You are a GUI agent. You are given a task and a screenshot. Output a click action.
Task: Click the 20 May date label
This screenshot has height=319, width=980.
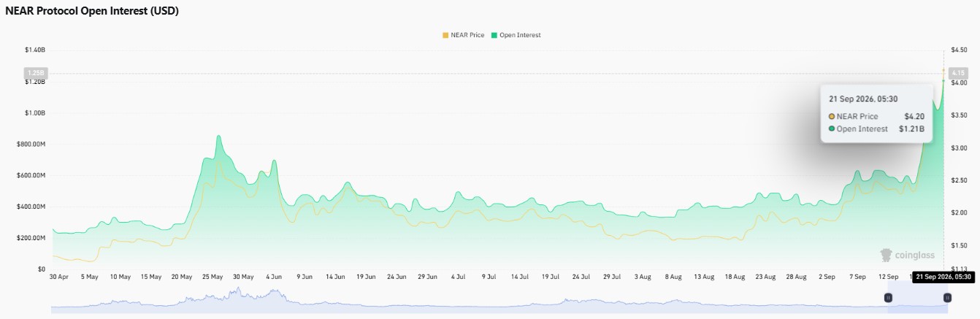[x=182, y=277]
